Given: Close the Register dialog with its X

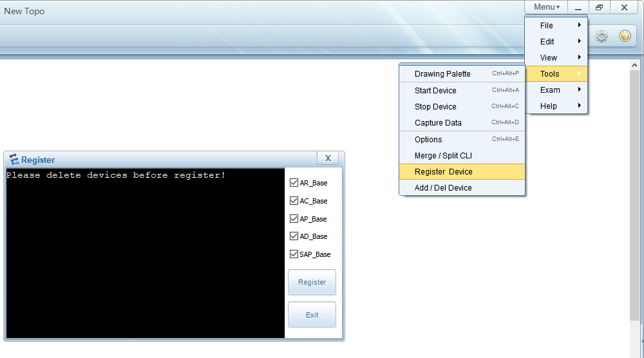Looking at the screenshot, I should [328, 158].
